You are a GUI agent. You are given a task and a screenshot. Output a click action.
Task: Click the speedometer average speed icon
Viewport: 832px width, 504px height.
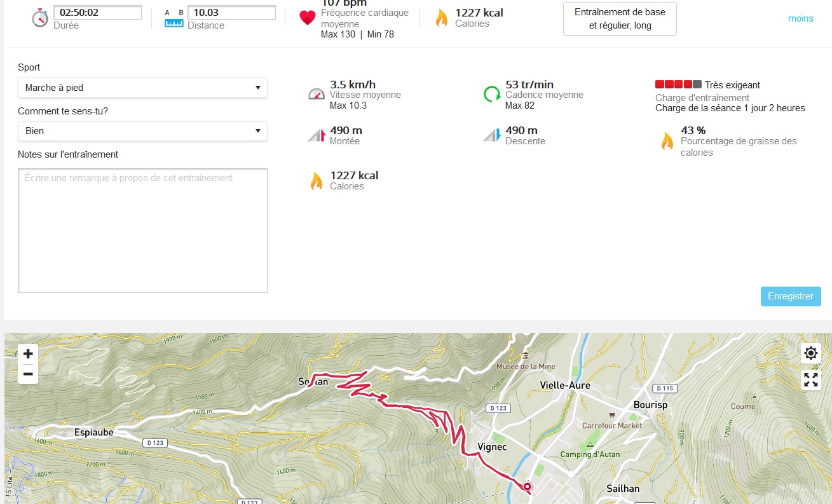click(x=316, y=94)
